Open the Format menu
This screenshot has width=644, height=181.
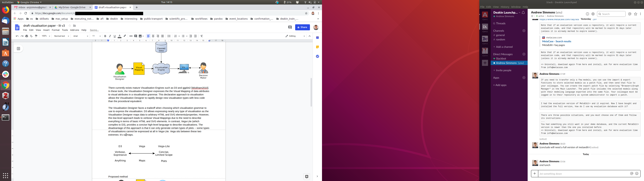click(x=56, y=30)
